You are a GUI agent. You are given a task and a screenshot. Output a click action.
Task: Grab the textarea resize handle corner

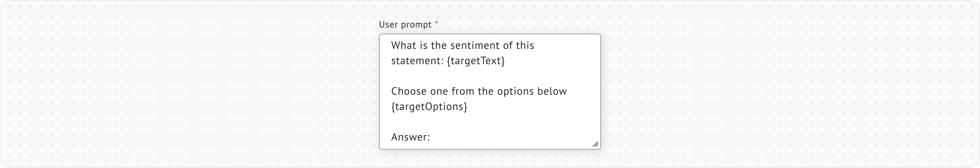pyautogui.click(x=595, y=144)
